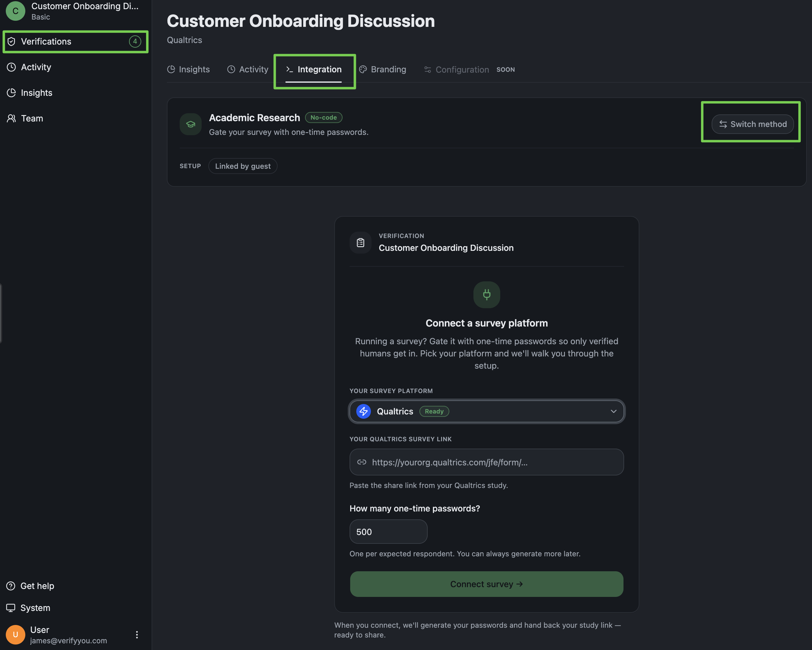Focus the Qualtrics survey link field
Image resolution: width=812 pixels, height=650 pixels.
coord(487,462)
